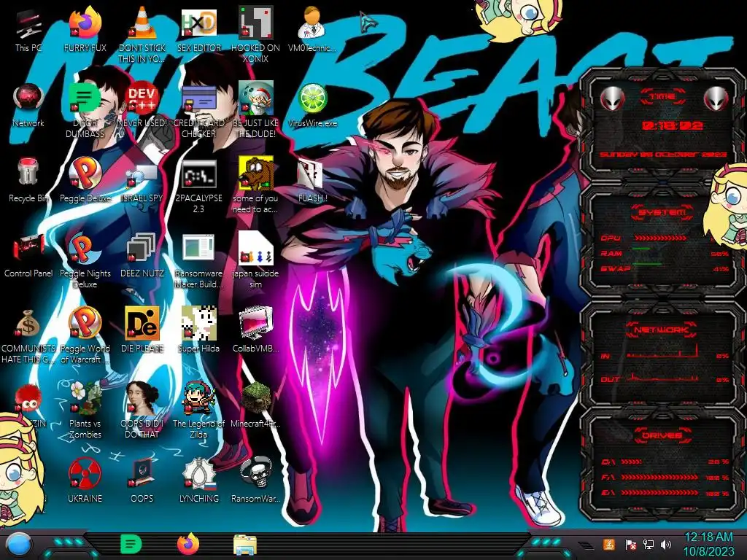Click the volume speaker tray icon

point(666,544)
